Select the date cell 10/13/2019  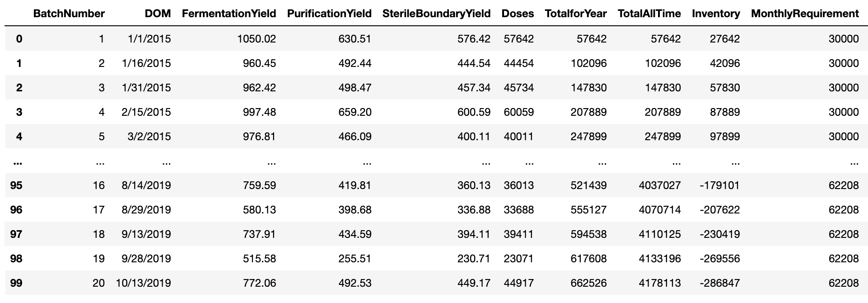coord(143,283)
